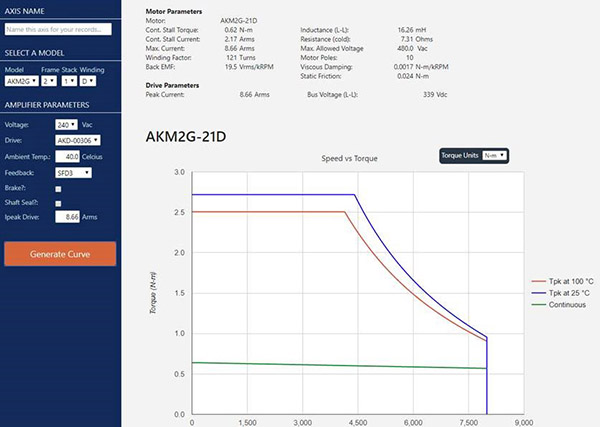Click the Back EMF value 19.5
Viewport: 600px width, 427px height.
231,67
